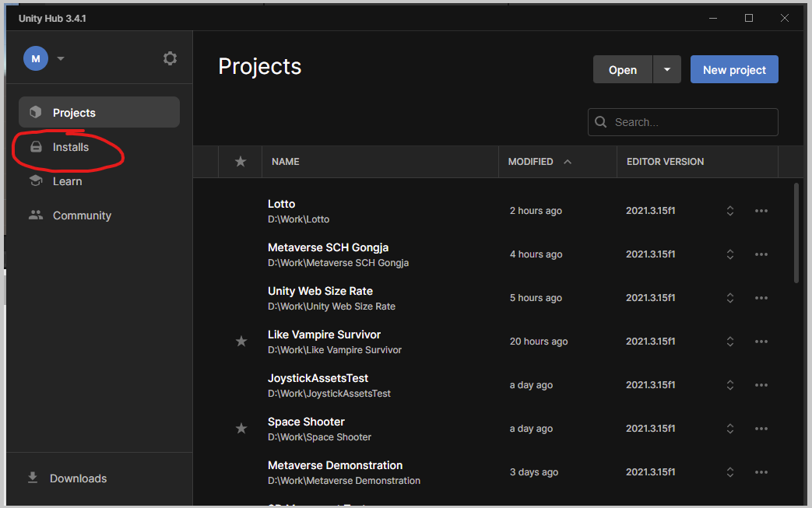
Task: Click the Projects cube icon in sidebar
Action: [35, 112]
